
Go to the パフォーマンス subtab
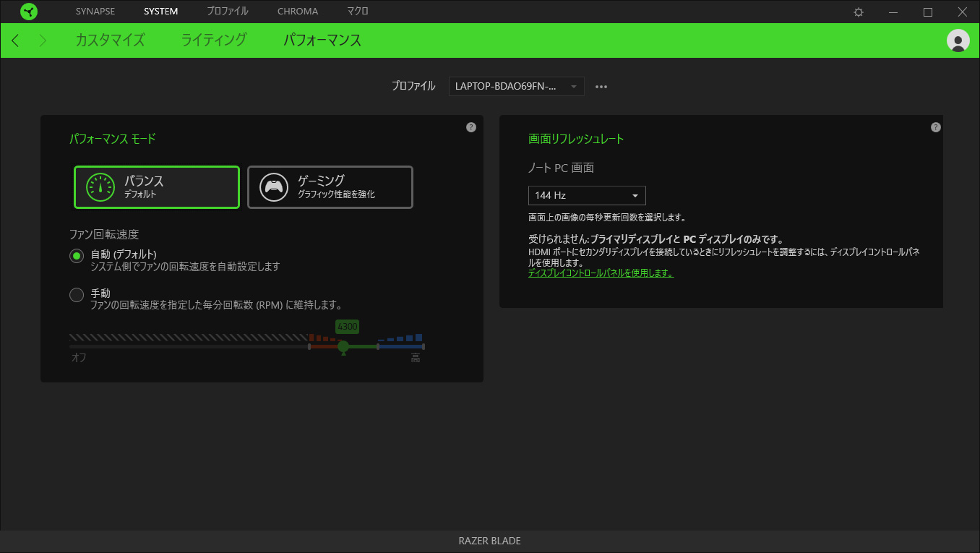322,40
